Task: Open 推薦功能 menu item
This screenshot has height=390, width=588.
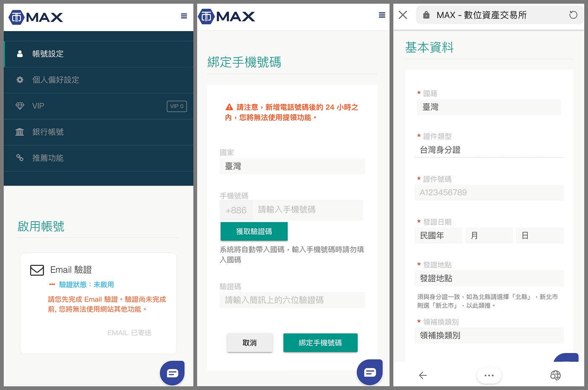Action: [x=99, y=158]
